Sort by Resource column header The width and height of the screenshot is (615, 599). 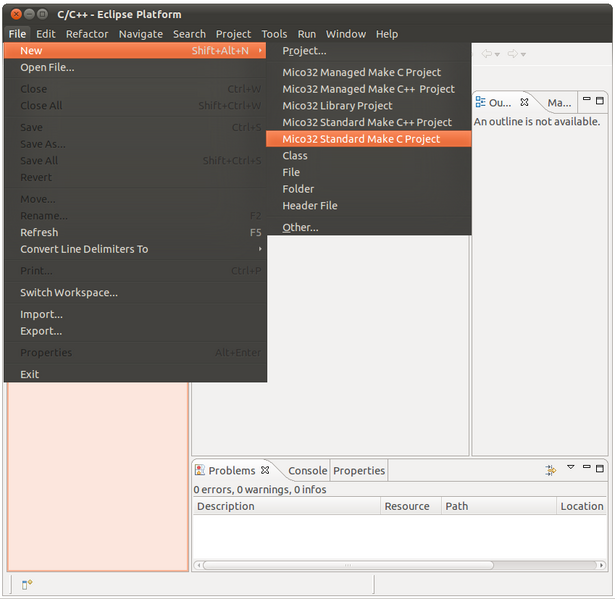411,506
